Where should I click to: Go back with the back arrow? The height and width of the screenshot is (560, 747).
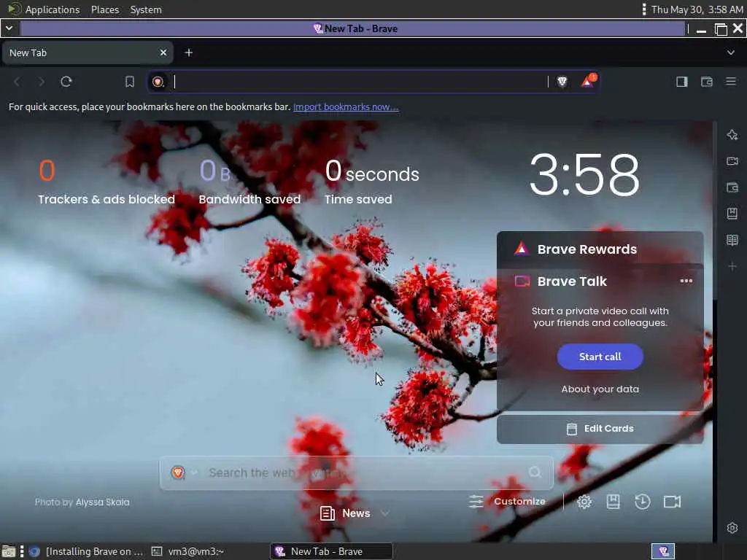point(18,82)
